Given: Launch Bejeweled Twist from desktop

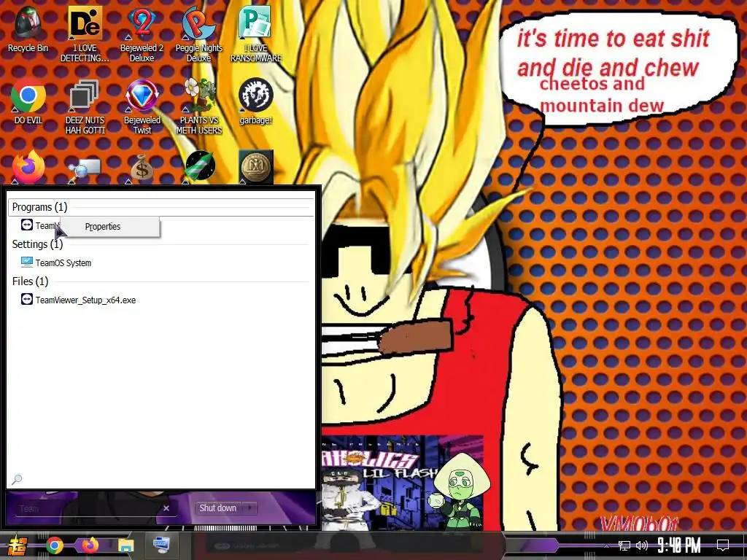Looking at the screenshot, I should pos(142,106).
